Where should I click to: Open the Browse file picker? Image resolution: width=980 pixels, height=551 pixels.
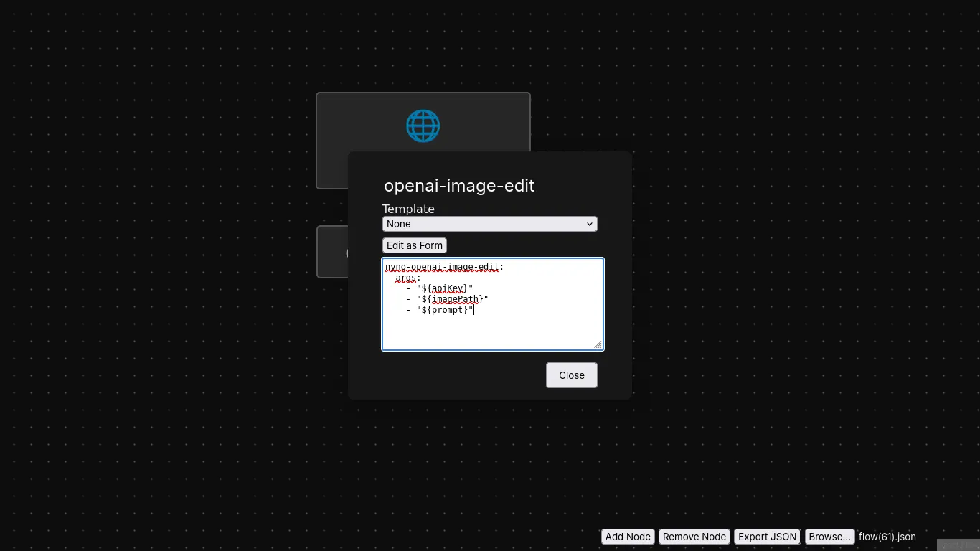[x=829, y=536]
